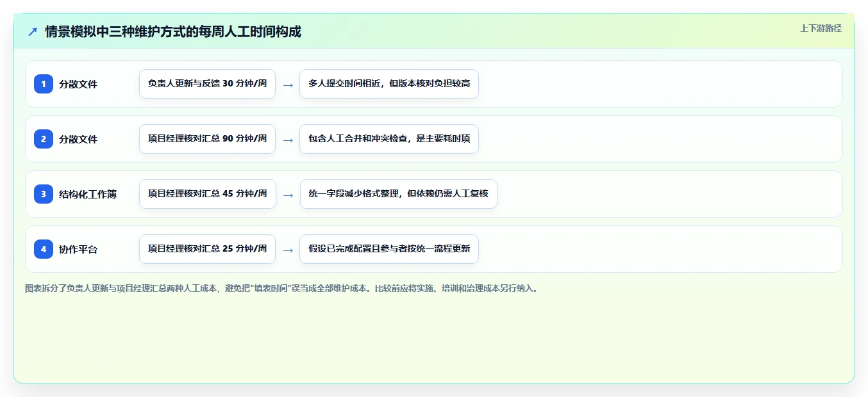Image resolution: width=868 pixels, height=397 pixels.
Task: Click the 上下游路径 label in header
Action: pyautogui.click(x=821, y=28)
